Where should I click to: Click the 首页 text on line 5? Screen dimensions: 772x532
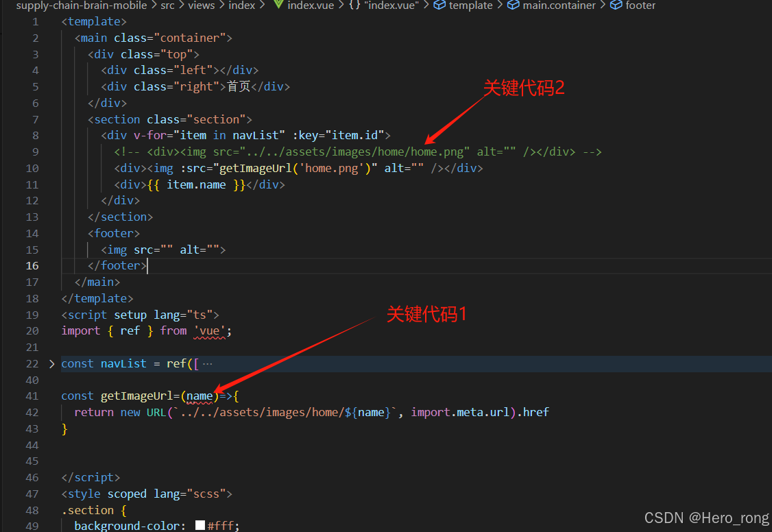point(239,86)
